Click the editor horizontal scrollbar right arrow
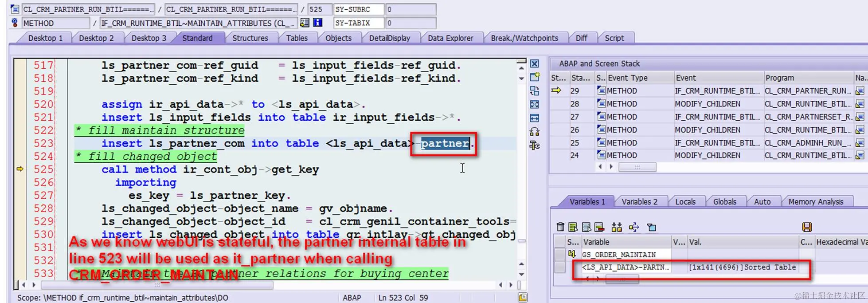The height and width of the screenshot is (303, 868). [x=511, y=285]
